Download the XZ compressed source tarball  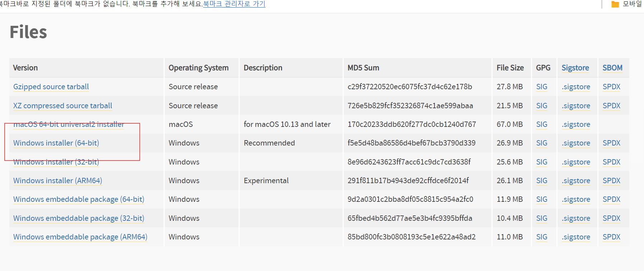pos(63,106)
